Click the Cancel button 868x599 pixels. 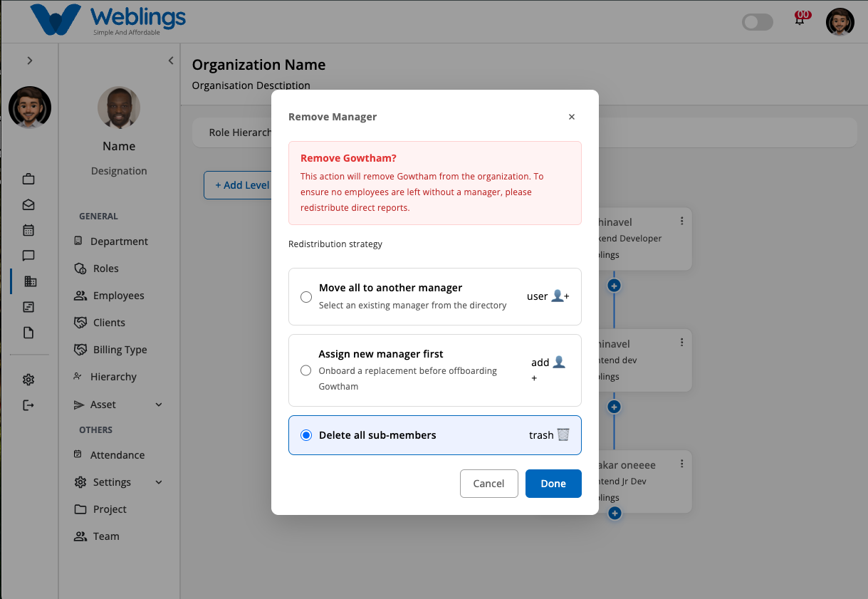click(x=489, y=484)
